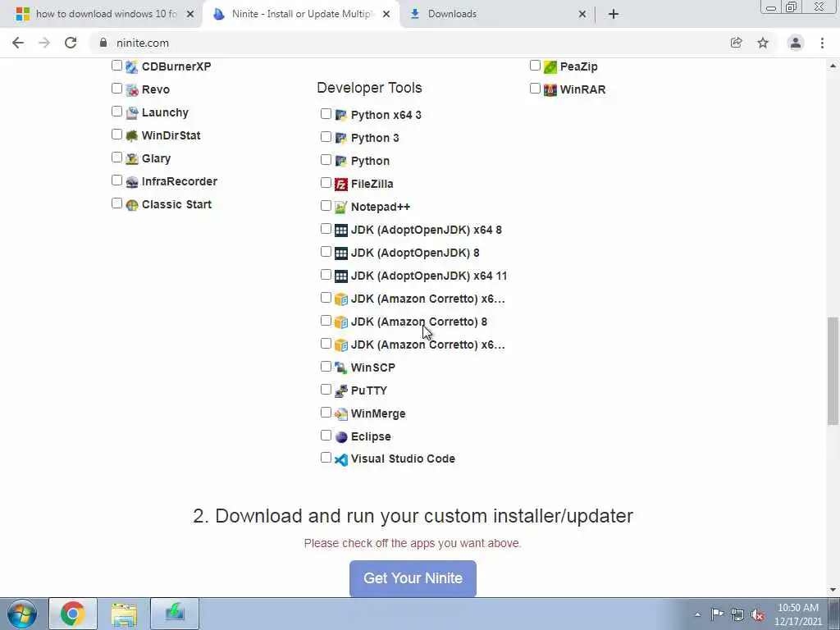Image resolution: width=840 pixels, height=630 pixels.
Task: Click the CDBurnerXP app icon
Action: [x=132, y=67]
